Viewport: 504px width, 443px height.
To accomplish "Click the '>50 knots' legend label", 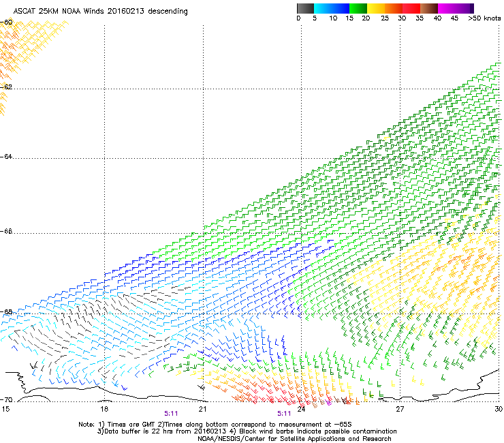I will [x=484, y=18].
